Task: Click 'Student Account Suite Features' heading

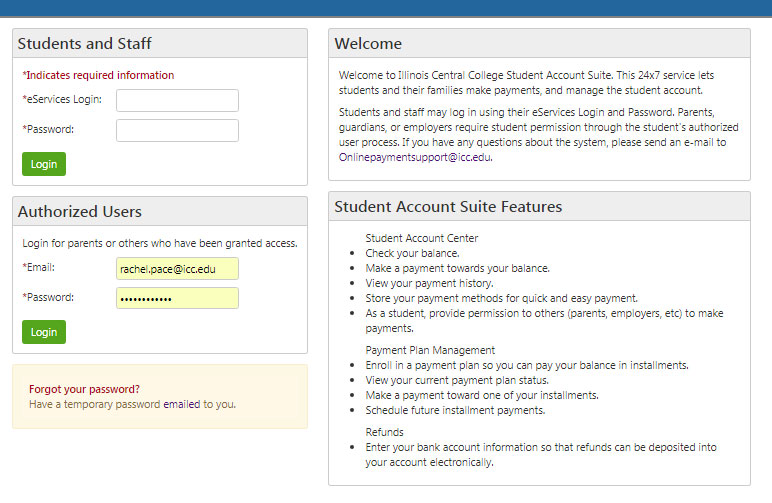Action: [x=448, y=207]
